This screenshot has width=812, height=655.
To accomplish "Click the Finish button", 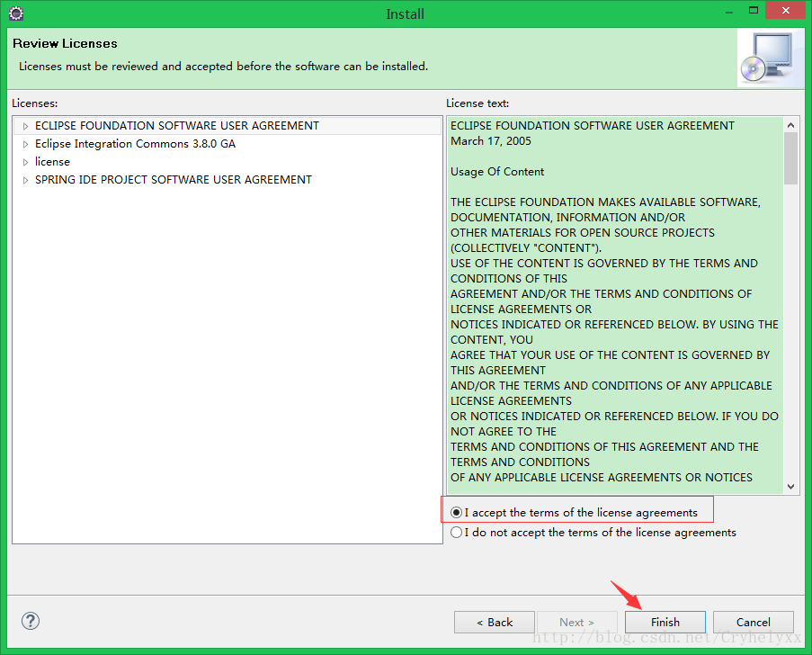I will [665, 622].
